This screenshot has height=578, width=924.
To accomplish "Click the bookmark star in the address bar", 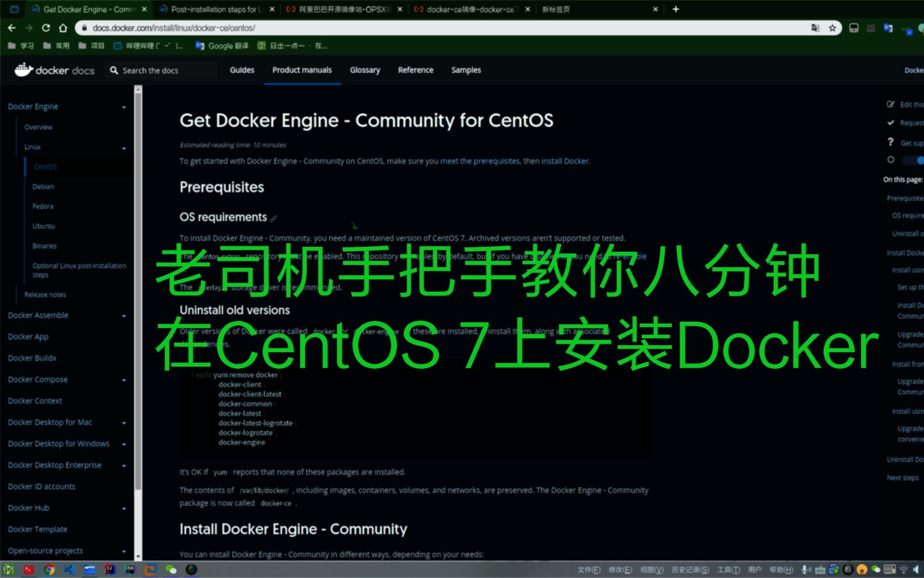I will (833, 28).
